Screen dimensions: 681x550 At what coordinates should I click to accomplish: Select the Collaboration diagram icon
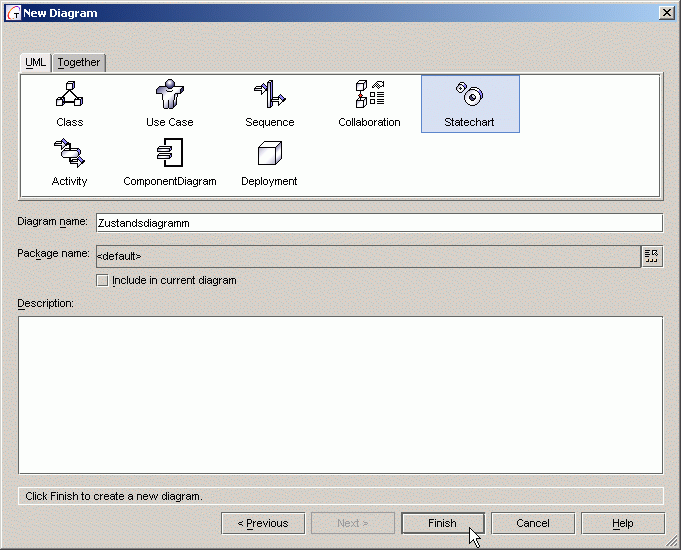[369, 96]
